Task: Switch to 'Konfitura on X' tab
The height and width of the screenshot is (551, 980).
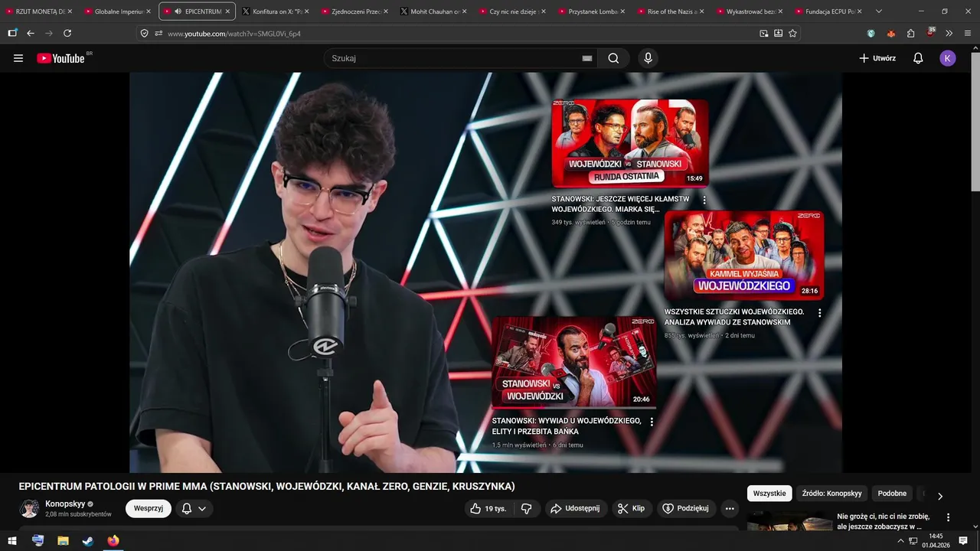Action: point(276,11)
